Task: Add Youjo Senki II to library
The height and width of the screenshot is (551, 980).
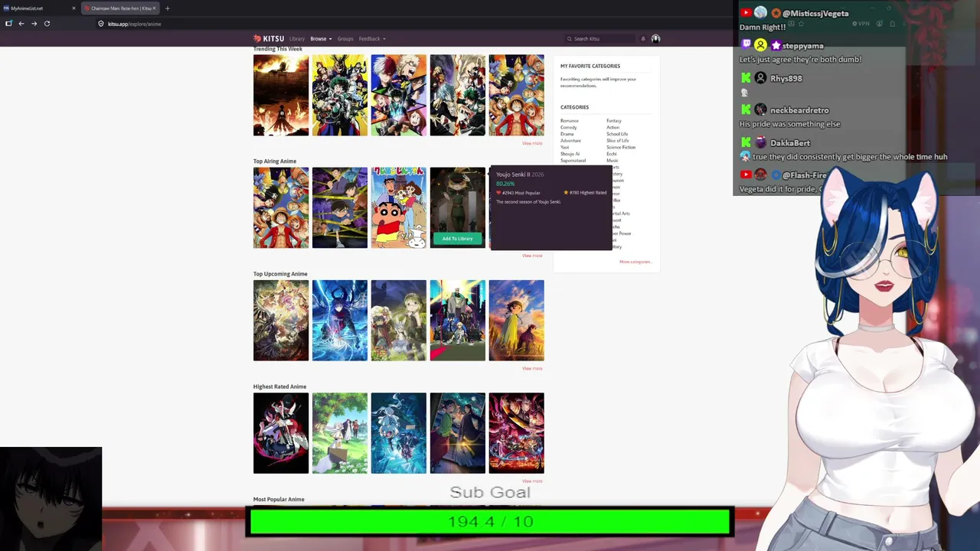Action: pos(457,239)
